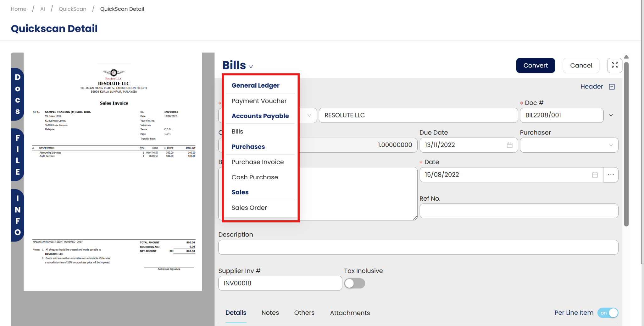Click the fullscreen expand icon button
644x326 pixels.
(x=615, y=65)
